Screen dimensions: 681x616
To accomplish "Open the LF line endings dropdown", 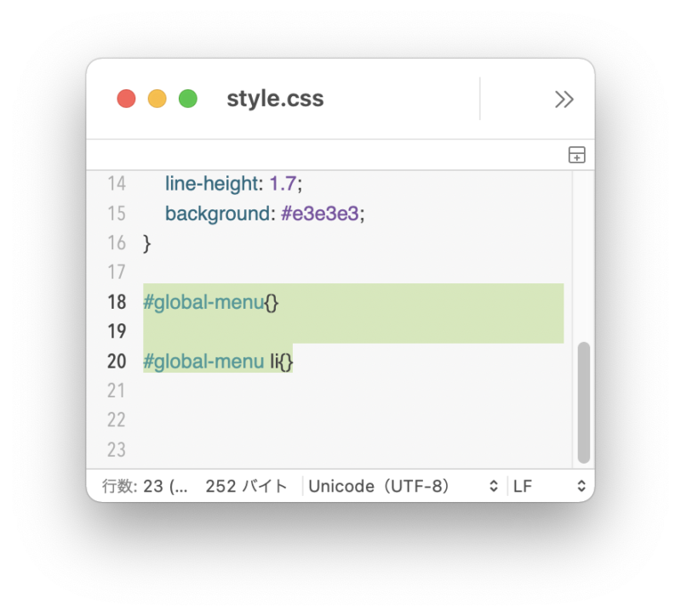I will 549,486.
